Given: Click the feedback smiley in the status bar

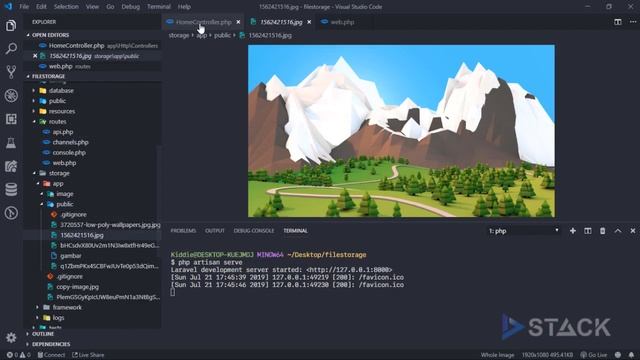Looking at the screenshot, I should tap(618, 355).
